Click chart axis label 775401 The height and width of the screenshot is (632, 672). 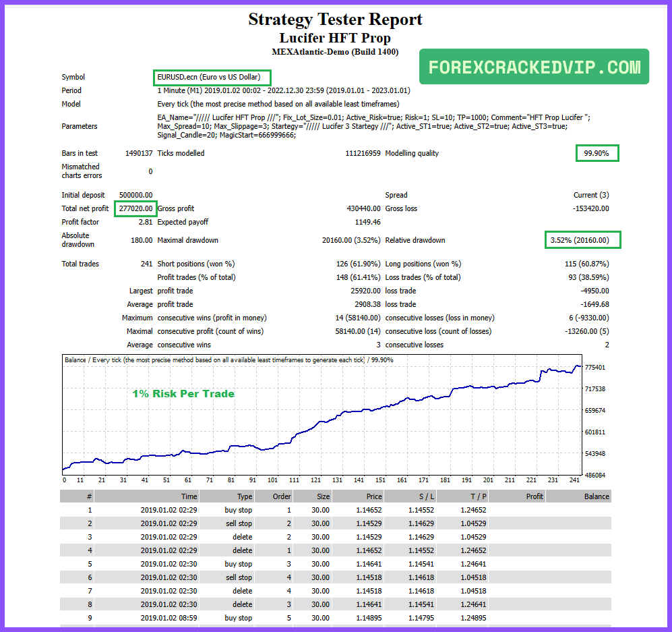pyautogui.click(x=595, y=368)
